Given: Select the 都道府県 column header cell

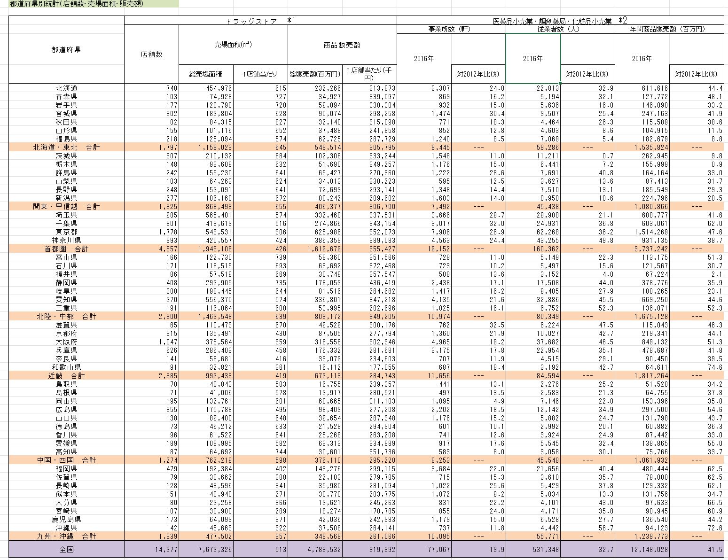Looking at the screenshot, I should point(66,49).
